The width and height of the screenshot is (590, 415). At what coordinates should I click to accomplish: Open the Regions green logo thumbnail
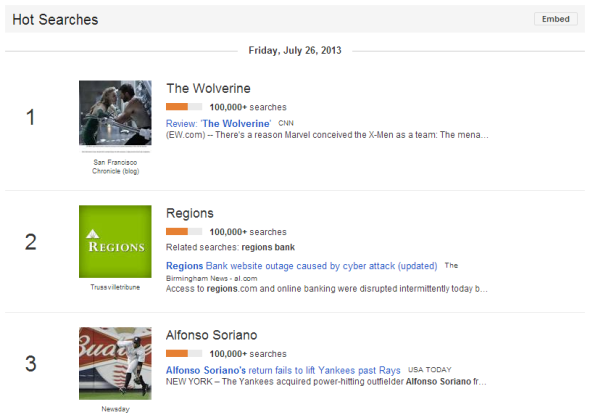pyautogui.click(x=115, y=241)
